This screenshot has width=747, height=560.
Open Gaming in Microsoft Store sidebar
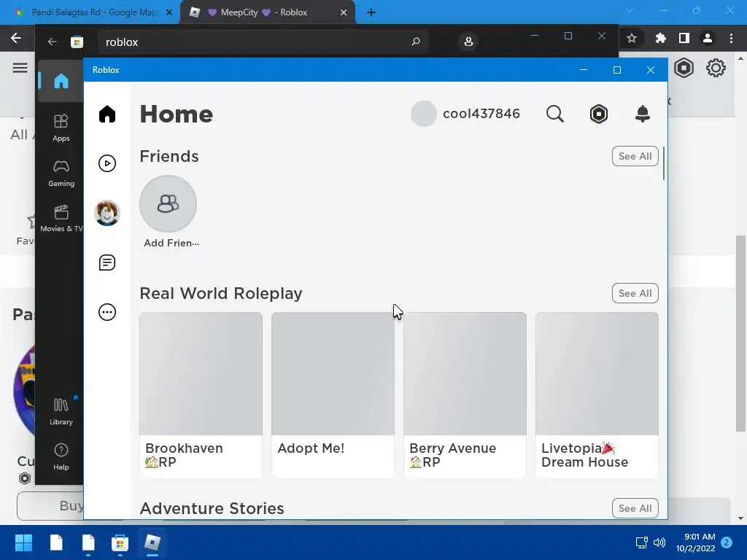[61, 173]
